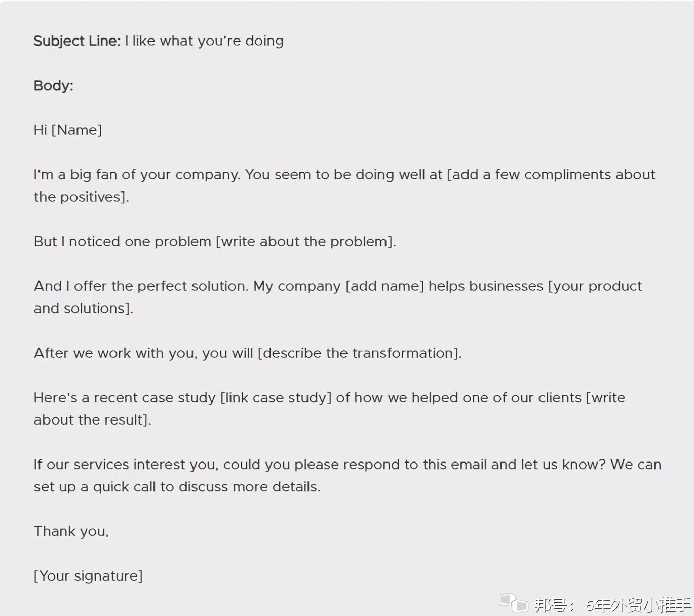Click the [write about the problem] placeholder
This screenshot has width=694, height=616.
(305, 242)
